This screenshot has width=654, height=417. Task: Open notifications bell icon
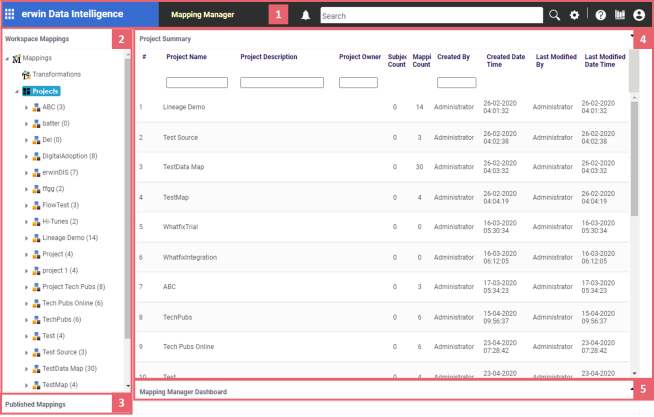pyautogui.click(x=306, y=15)
